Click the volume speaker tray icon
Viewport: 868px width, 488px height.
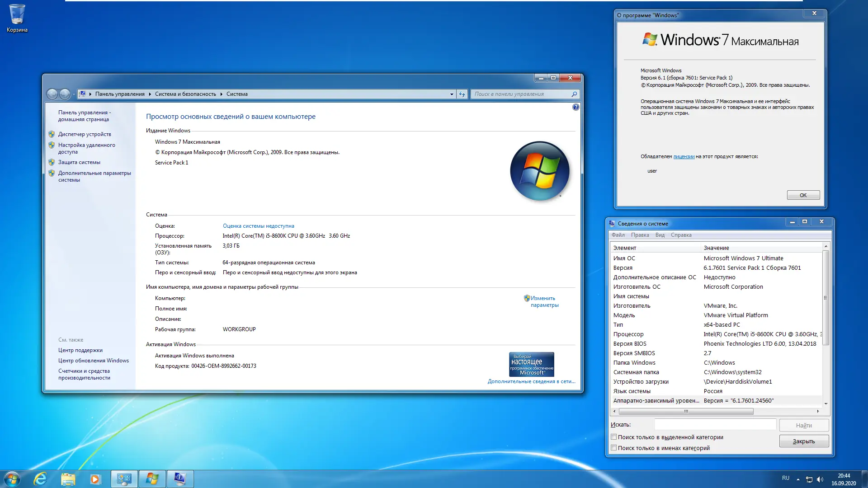tap(820, 479)
